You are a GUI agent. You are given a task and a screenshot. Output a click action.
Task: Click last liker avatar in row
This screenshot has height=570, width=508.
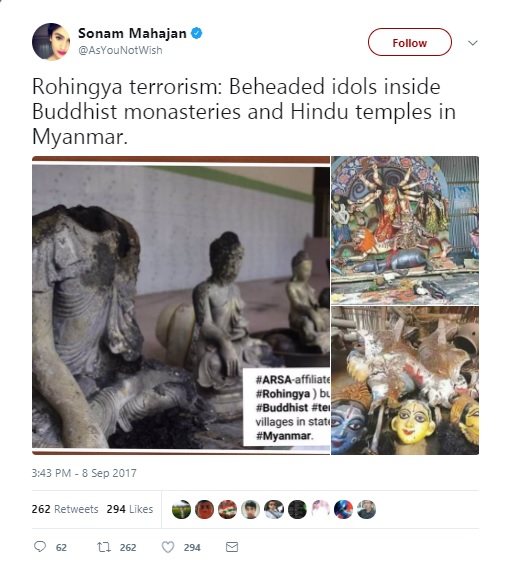click(366, 509)
